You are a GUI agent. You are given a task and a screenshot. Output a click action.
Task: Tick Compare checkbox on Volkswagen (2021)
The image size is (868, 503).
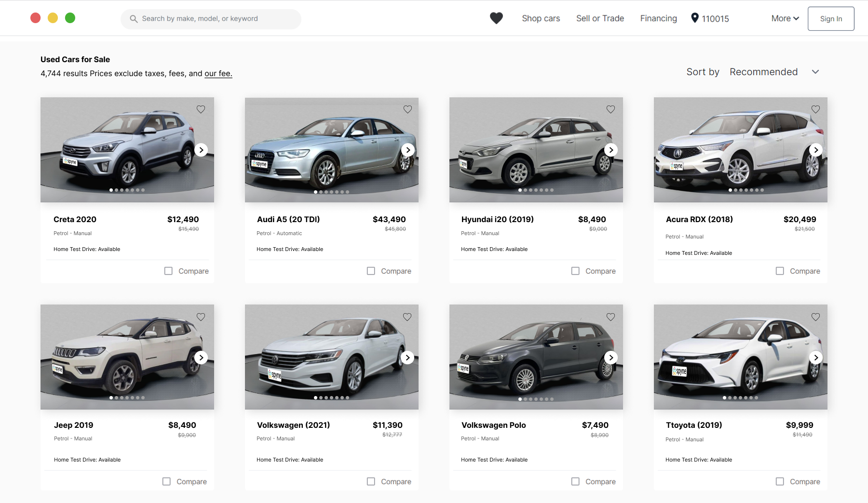[x=371, y=481]
